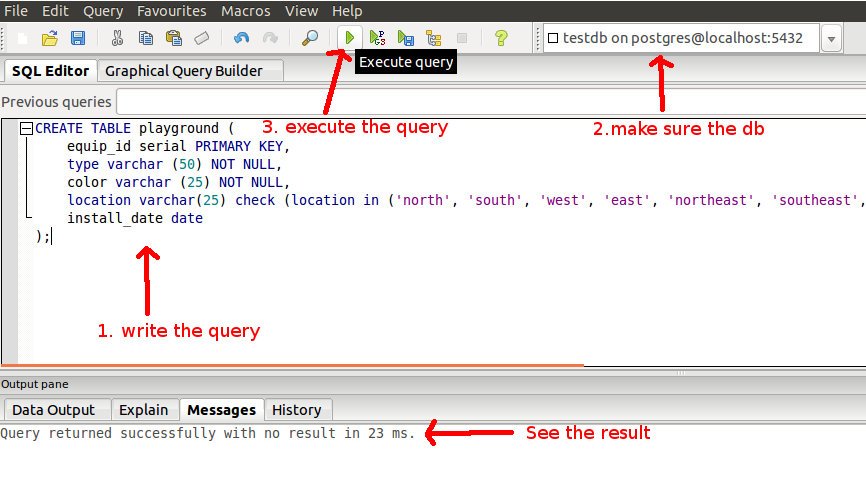Click the Execute pgScript icon
The image size is (866, 497).
coord(377,38)
